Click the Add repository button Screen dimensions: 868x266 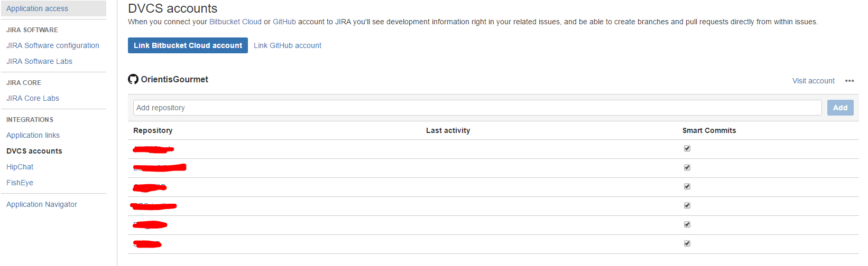(x=840, y=108)
